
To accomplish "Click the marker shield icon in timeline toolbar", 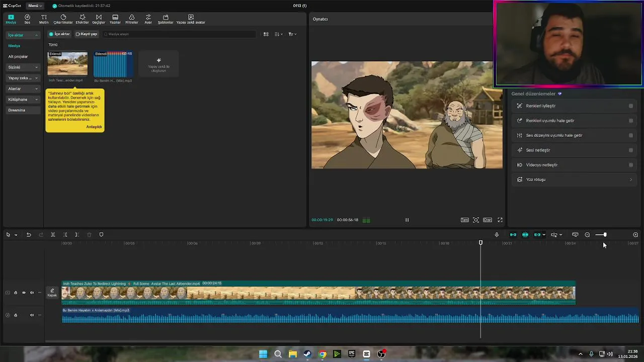I will click(x=101, y=235).
